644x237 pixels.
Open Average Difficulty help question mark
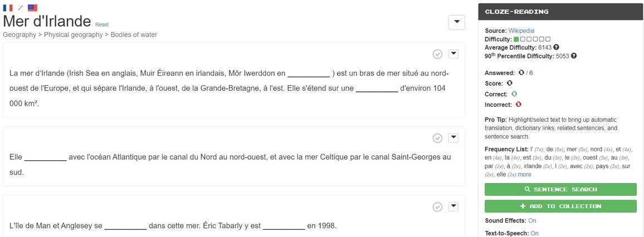coord(556,47)
